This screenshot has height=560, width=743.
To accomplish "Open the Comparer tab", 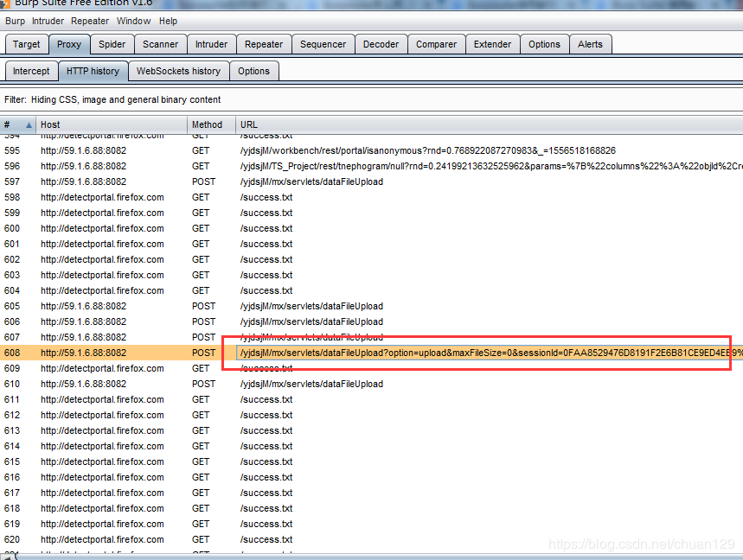I will (x=436, y=44).
